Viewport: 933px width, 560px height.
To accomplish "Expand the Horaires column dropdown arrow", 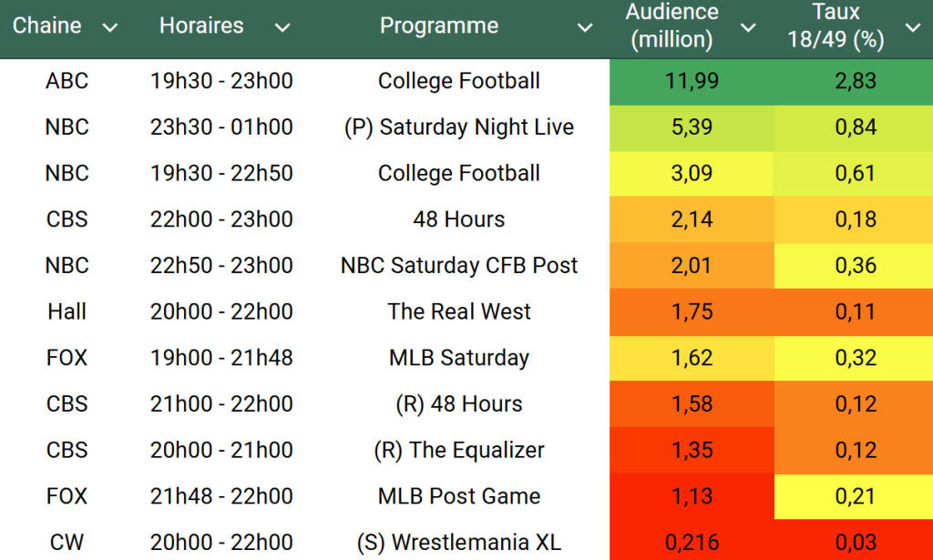I will pos(282,27).
